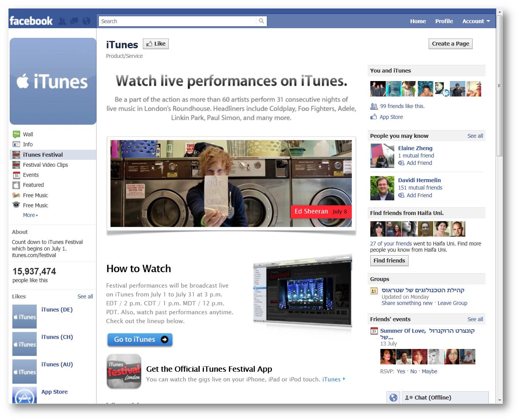
Task: RSVP Maybe to Summer Of Love event
Action: tap(429, 371)
